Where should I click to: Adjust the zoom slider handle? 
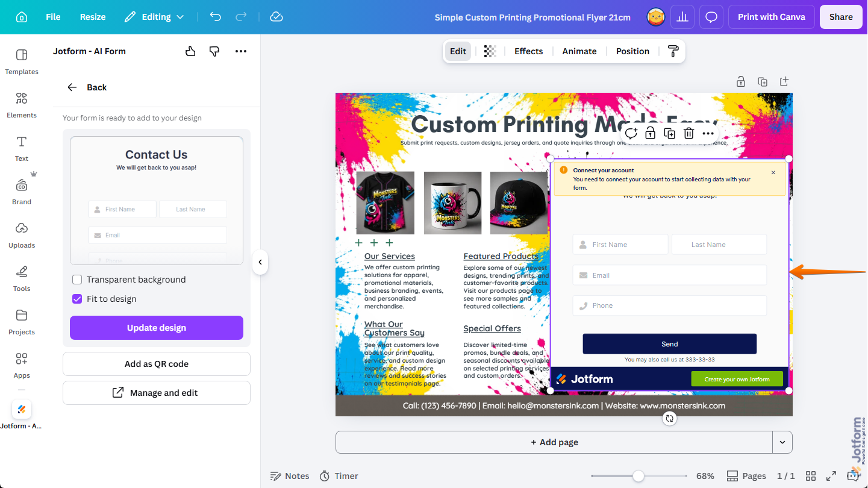[x=639, y=476]
